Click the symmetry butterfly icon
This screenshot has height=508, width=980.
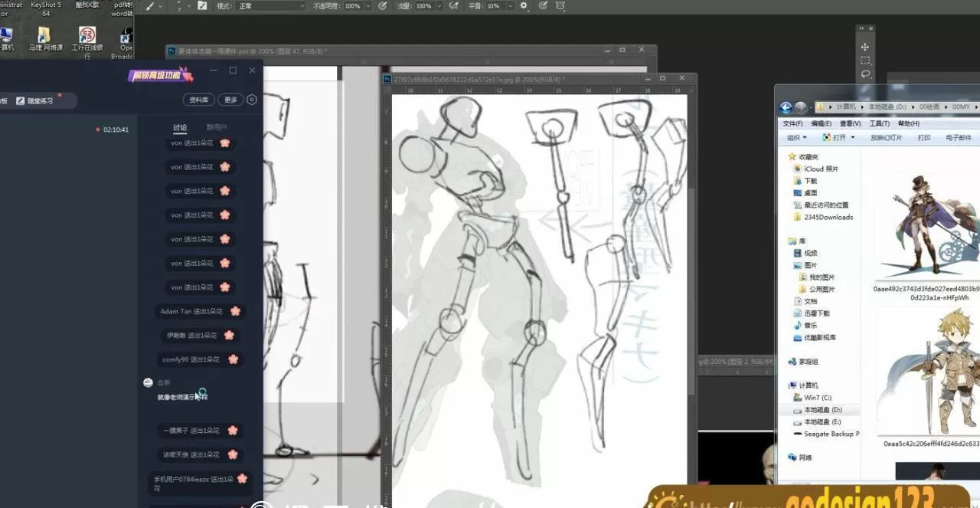tap(560, 5)
